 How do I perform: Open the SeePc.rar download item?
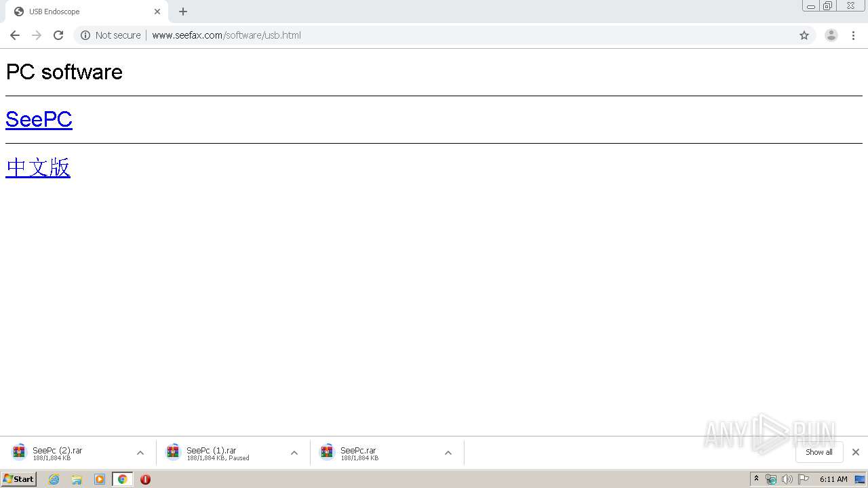click(378, 453)
